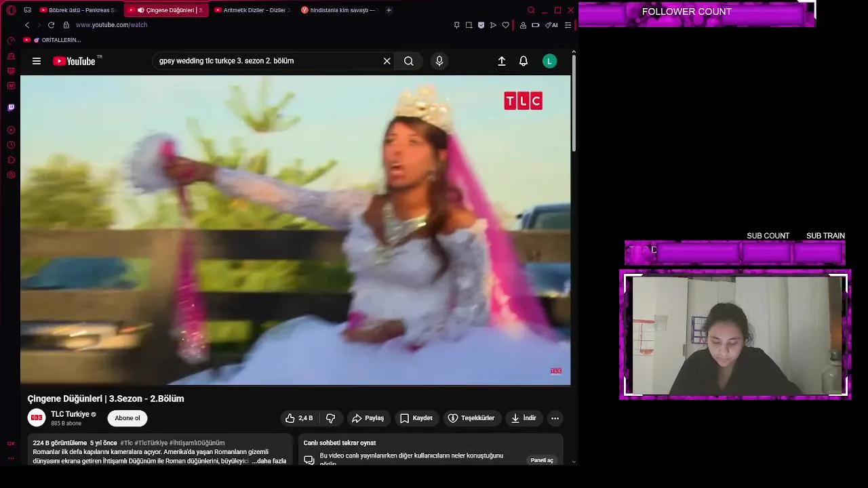Click the #İhtişamlıDüğünüm hashtag
Viewport: 868px width, 488px height.
click(197, 443)
